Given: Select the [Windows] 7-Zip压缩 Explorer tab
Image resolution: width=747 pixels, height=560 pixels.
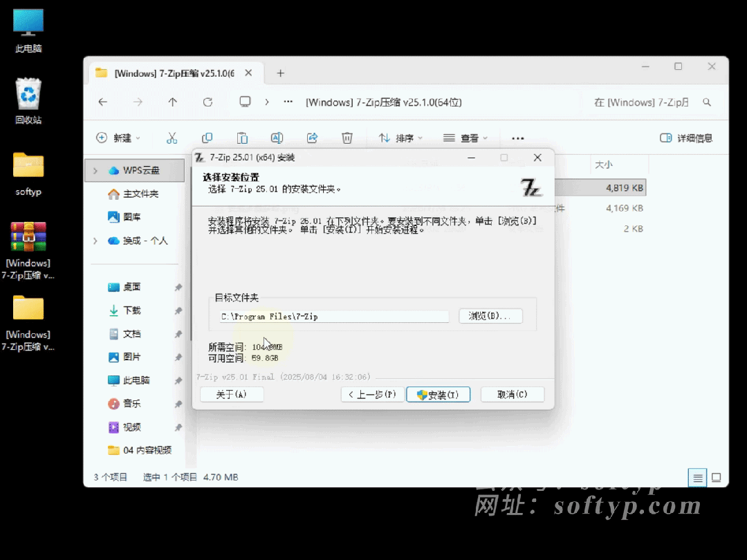Looking at the screenshot, I should point(176,73).
